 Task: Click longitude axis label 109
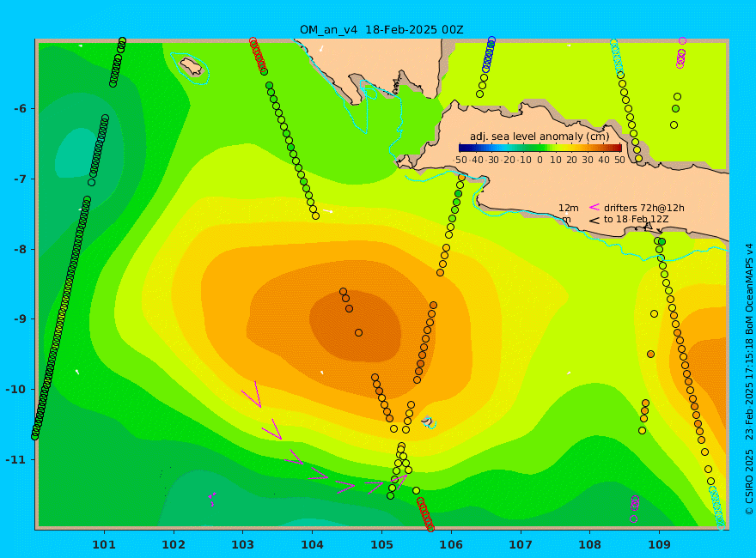660,545
